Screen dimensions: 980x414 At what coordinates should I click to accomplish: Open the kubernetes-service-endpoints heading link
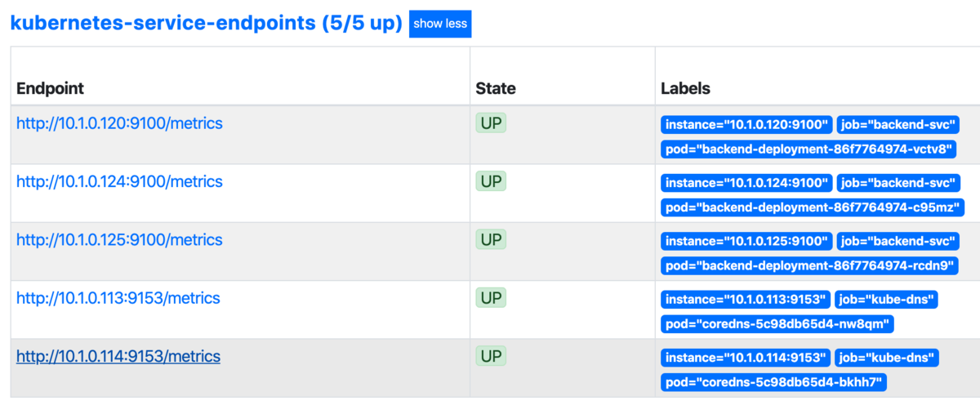click(x=206, y=23)
